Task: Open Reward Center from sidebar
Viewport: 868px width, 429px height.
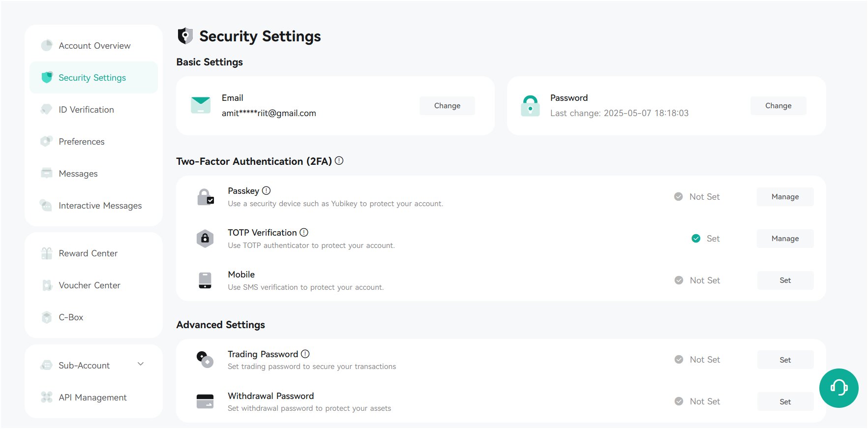Action: click(93, 253)
